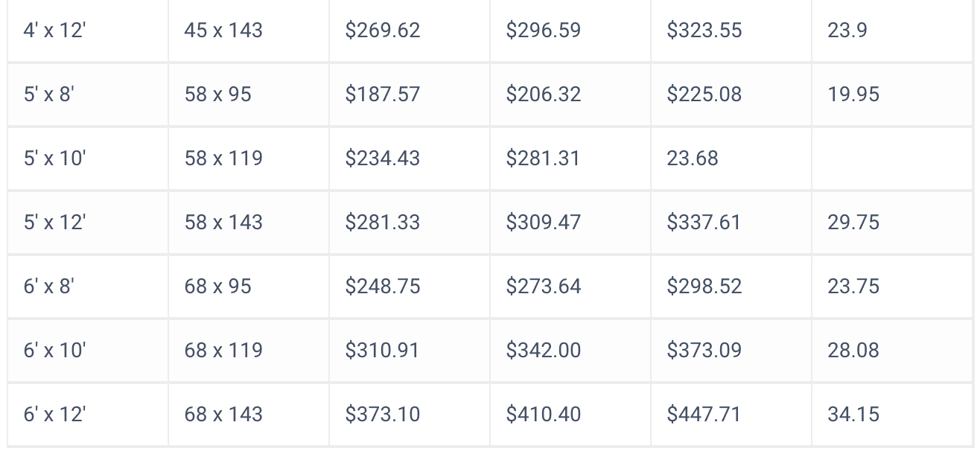Select the 45 x 143 dimensions cell
980x457 pixels.
223,31
